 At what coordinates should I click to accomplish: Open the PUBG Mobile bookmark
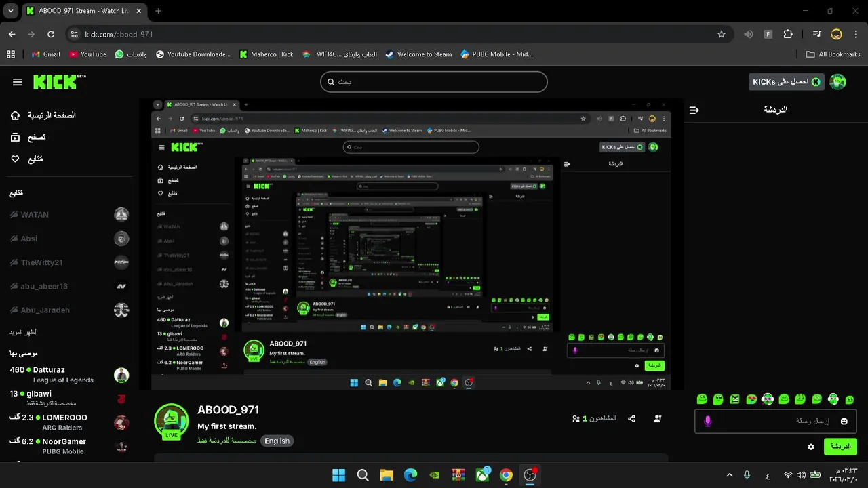coord(497,54)
